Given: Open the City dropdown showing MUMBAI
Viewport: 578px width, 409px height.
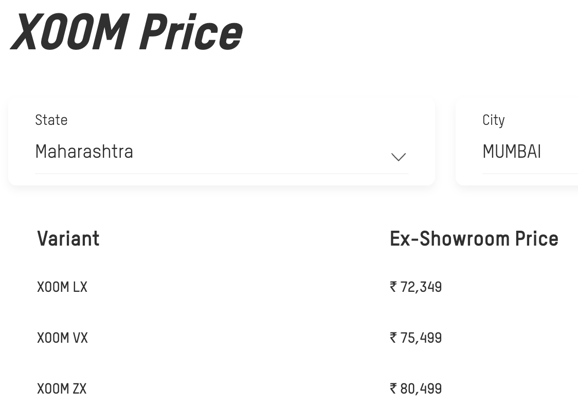Looking at the screenshot, I should click(x=530, y=152).
